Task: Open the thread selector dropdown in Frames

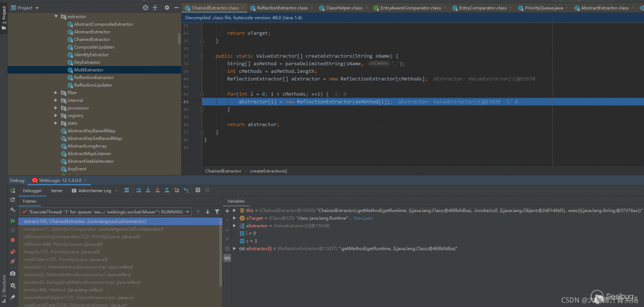Action: (x=187, y=212)
